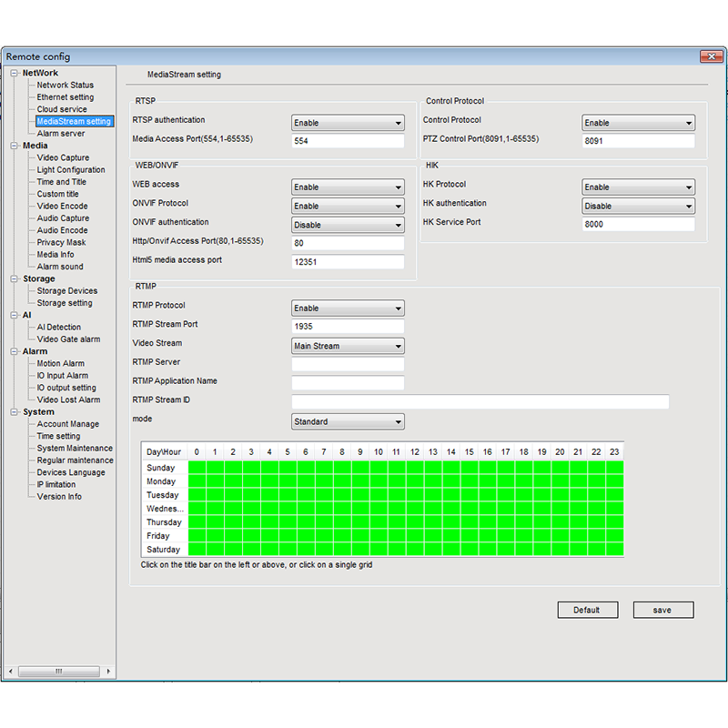Click the Media Access Port field
This screenshot has height=728, width=728.
tap(348, 141)
